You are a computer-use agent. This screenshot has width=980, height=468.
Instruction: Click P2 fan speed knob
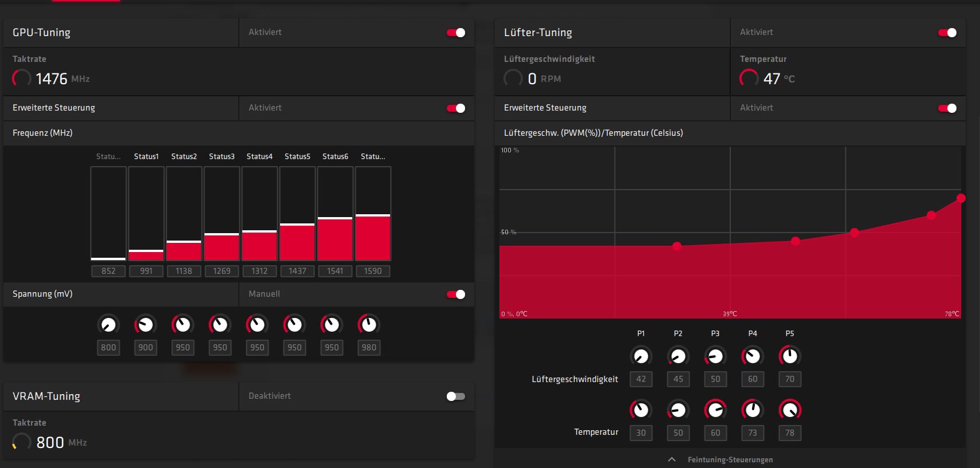[678, 356]
